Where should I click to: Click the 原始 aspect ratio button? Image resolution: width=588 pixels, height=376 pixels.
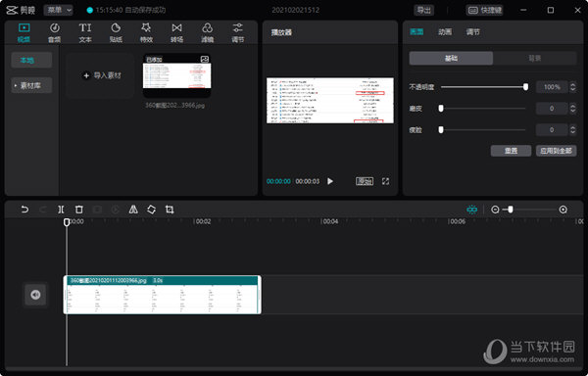point(365,181)
